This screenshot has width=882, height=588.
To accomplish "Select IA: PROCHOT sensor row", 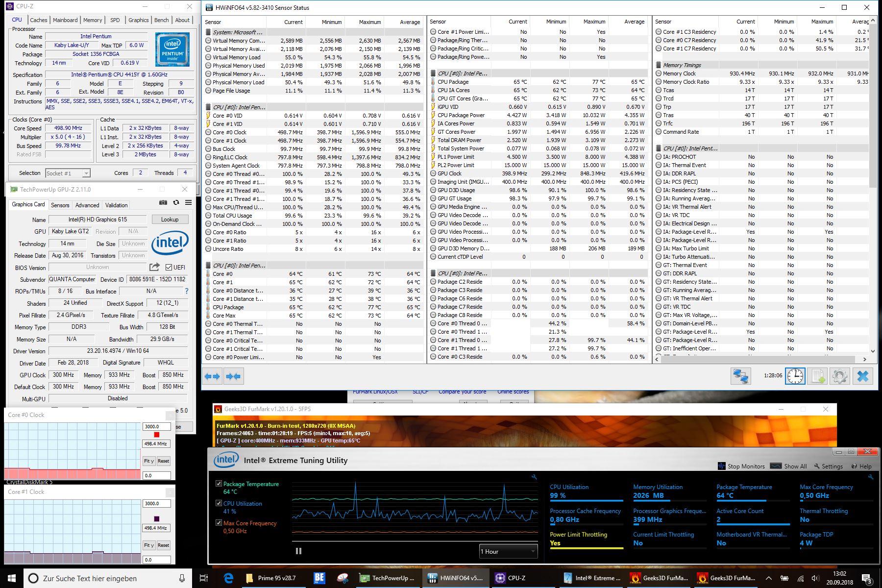I will pyautogui.click(x=762, y=157).
